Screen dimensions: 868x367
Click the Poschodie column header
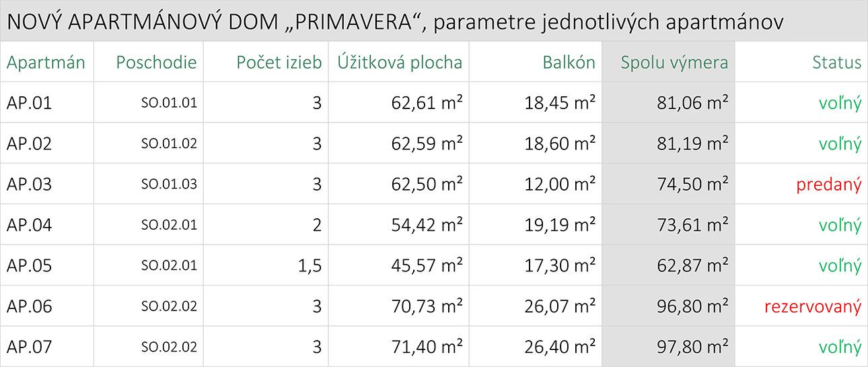[156, 63]
